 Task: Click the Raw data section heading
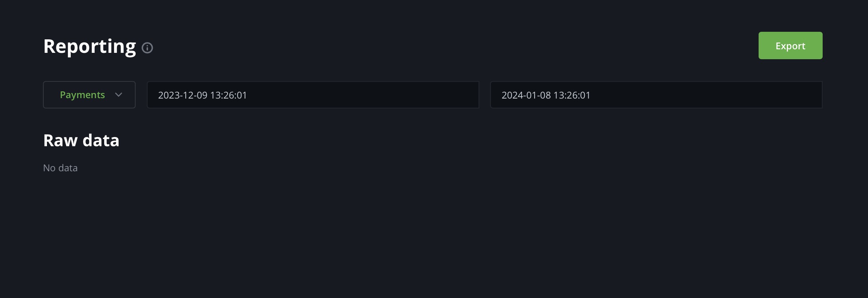coord(81,140)
